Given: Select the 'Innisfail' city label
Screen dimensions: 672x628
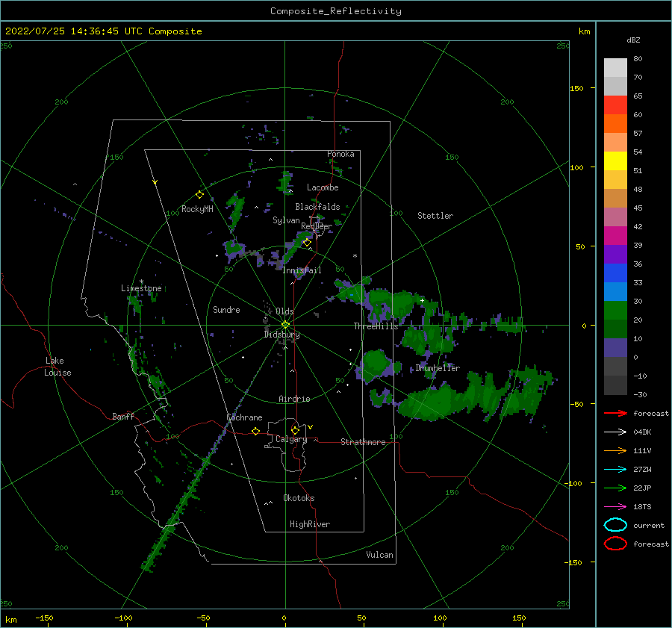Looking at the screenshot, I should coord(302,270).
